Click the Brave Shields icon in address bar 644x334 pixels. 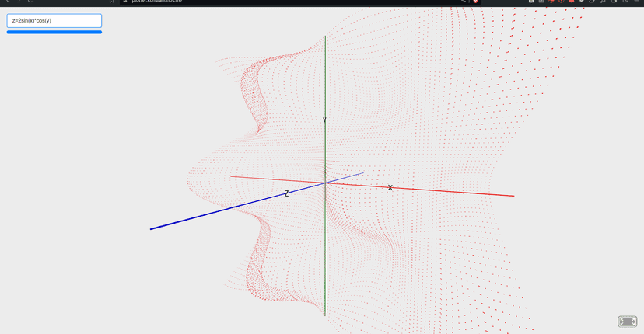click(475, 2)
